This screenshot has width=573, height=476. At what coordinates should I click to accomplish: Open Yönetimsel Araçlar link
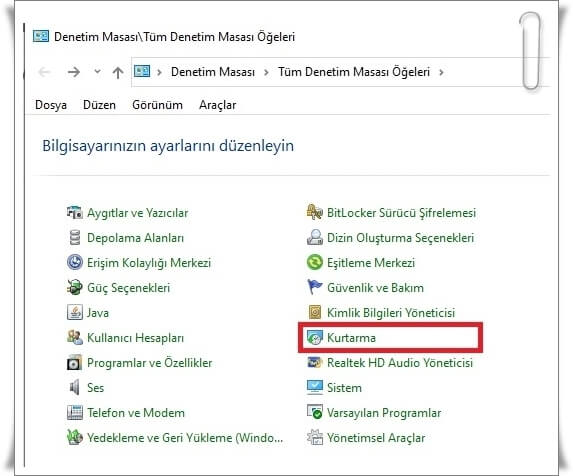point(376,438)
